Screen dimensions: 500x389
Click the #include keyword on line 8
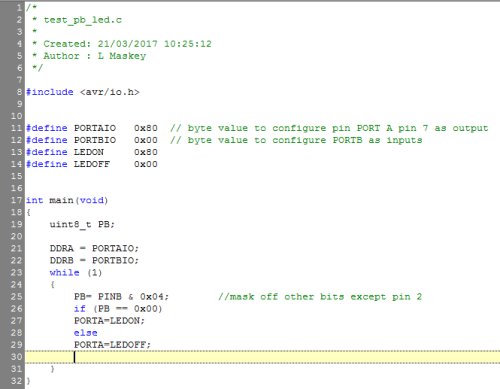click(50, 92)
